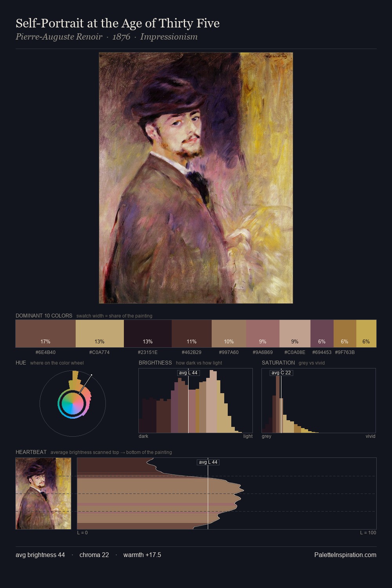Click the painting title heading

118,23
